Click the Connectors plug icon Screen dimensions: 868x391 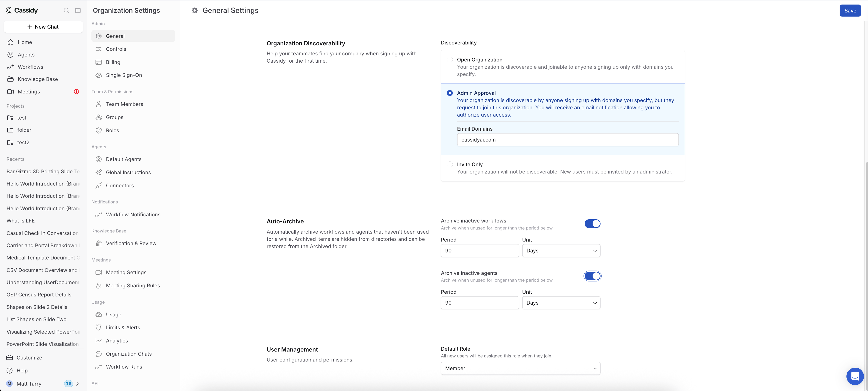(99, 186)
